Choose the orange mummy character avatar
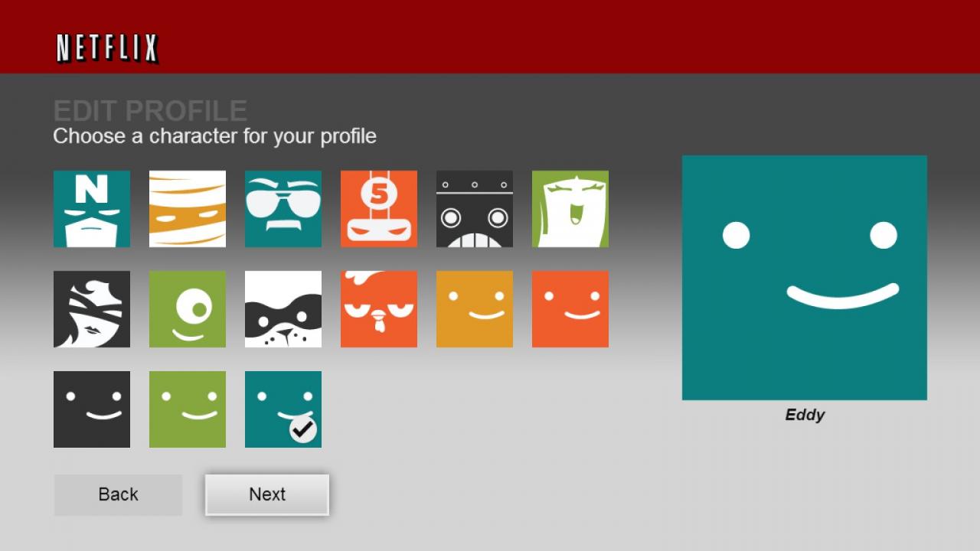This screenshot has width=980, height=551. [x=187, y=209]
